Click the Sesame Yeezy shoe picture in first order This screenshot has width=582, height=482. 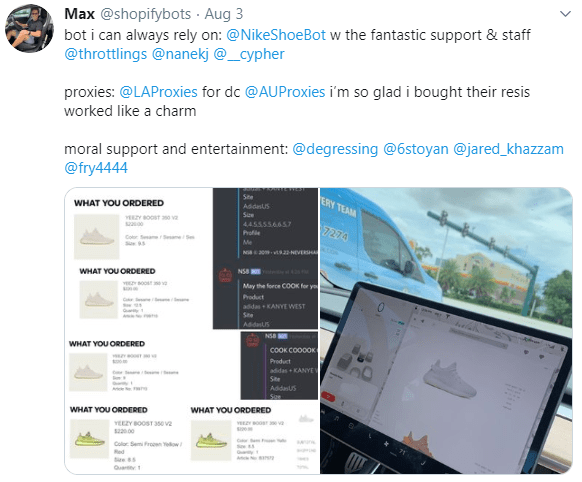pyautogui.click(x=97, y=237)
